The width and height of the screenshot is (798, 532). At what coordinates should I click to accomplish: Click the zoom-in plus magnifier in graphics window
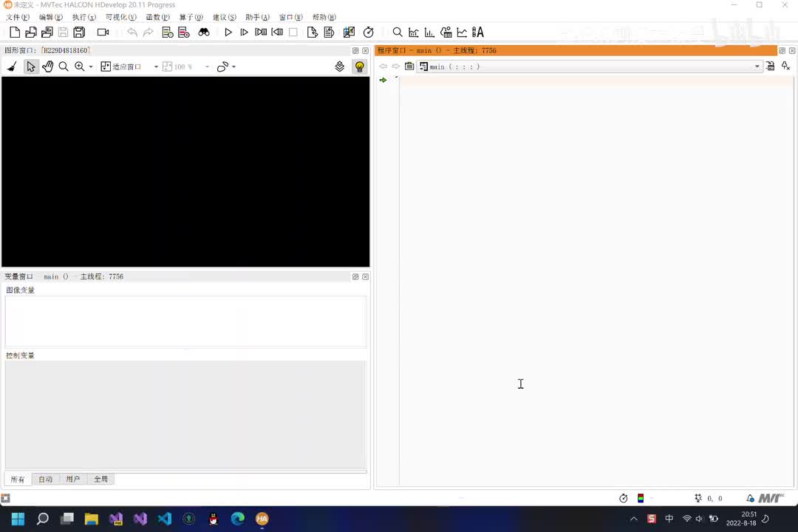[x=79, y=66]
